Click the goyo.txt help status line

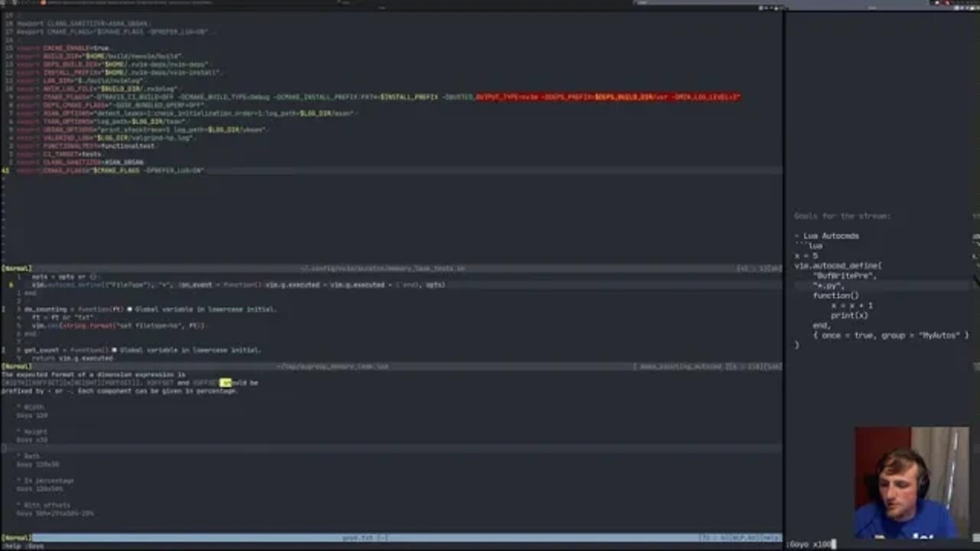(x=391, y=538)
